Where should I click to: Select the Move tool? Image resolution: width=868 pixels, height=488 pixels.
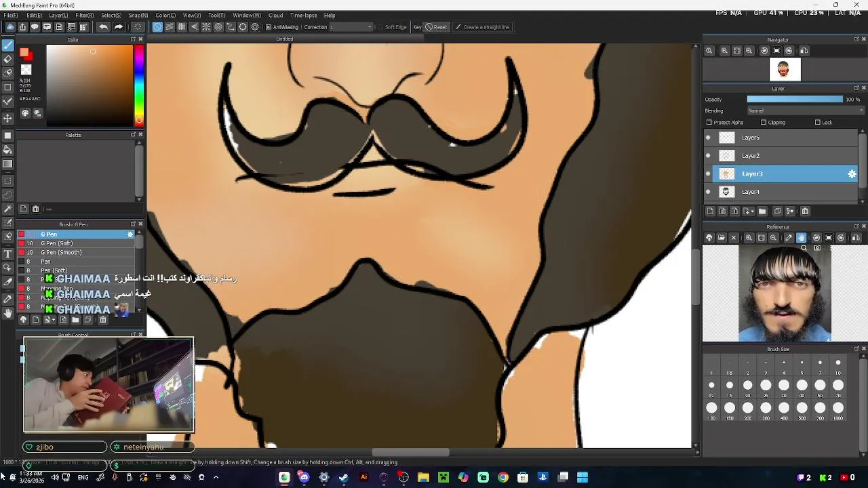(8, 118)
